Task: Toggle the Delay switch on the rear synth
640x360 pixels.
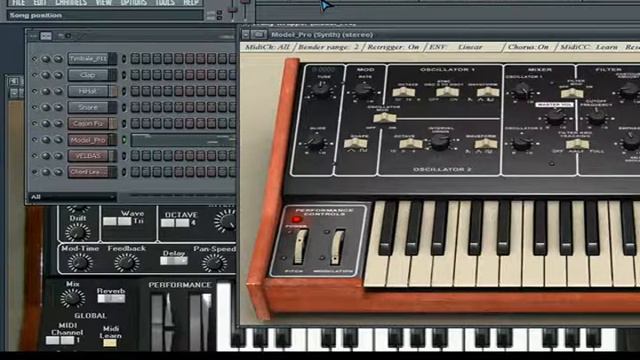Action: pyautogui.click(x=174, y=260)
